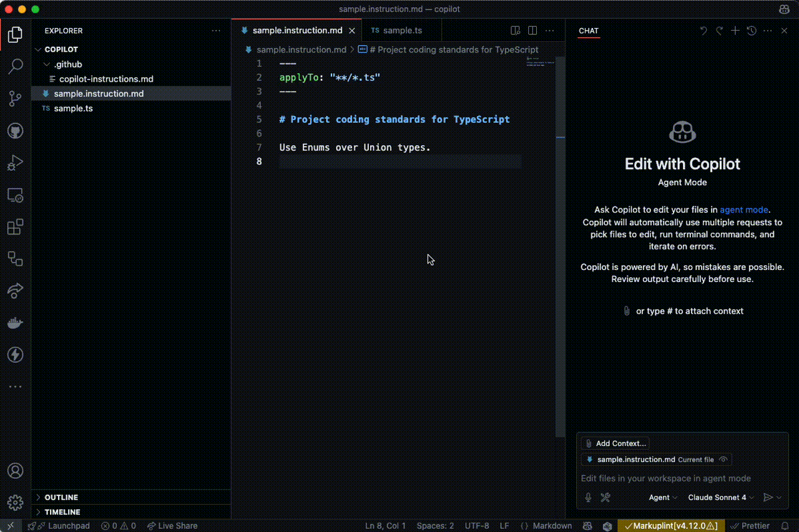799x532 pixels.
Task: Open errors and warnings status item
Action: pos(119,526)
